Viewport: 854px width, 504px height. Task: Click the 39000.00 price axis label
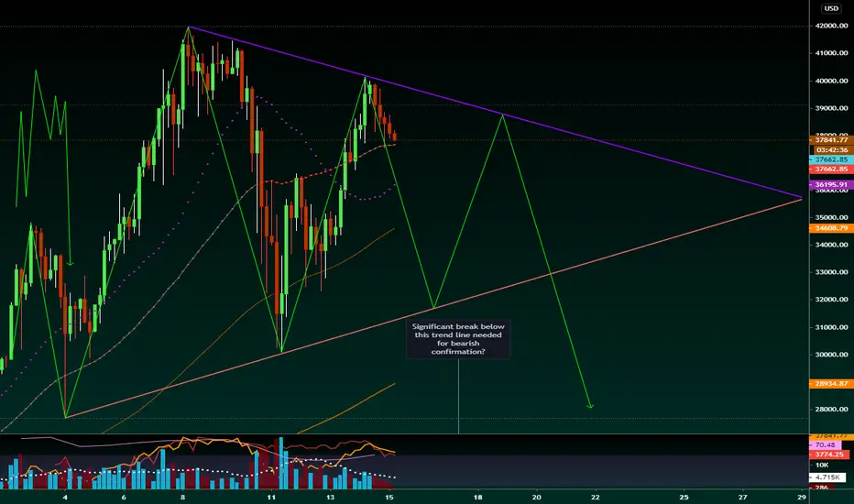tap(831, 108)
